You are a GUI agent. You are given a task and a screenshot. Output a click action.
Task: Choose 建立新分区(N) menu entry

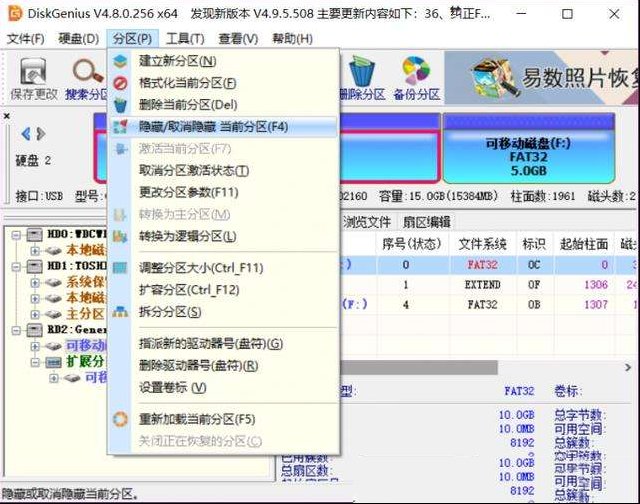click(223, 61)
